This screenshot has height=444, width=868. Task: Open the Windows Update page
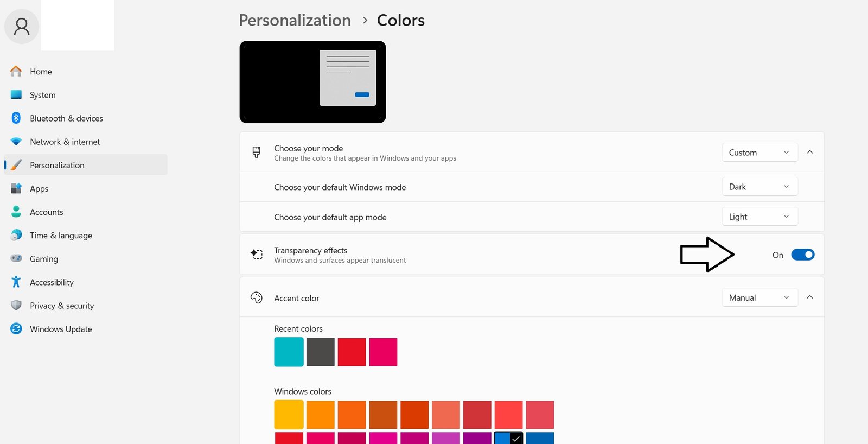86,329
